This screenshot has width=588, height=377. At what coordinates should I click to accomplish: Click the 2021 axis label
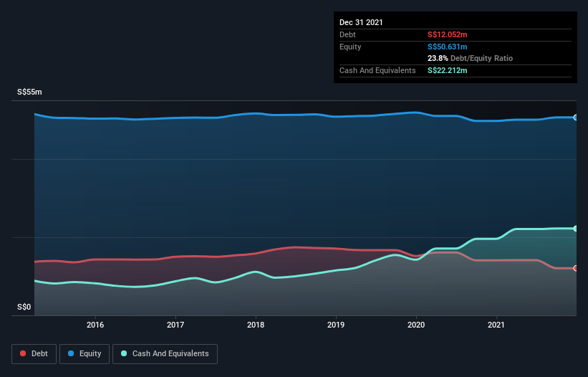click(x=496, y=325)
